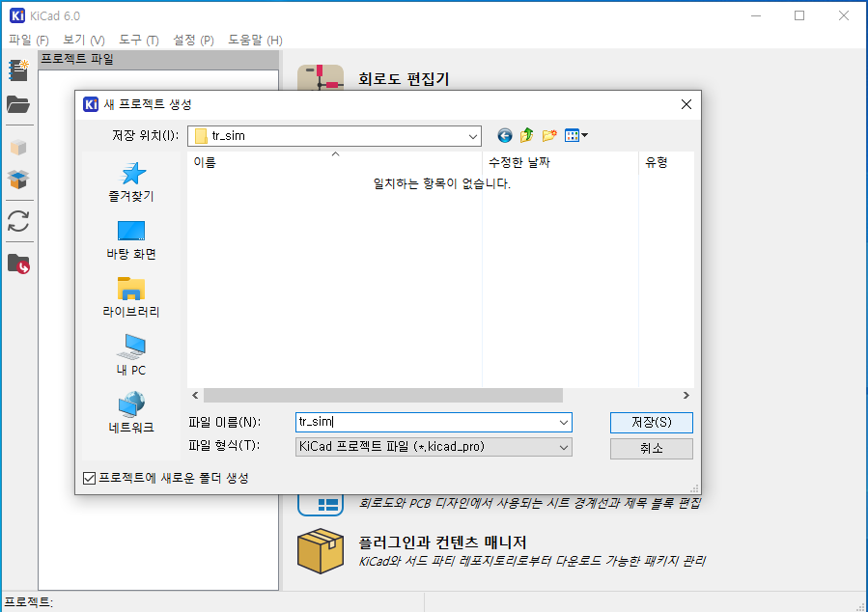The width and height of the screenshot is (868, 612).
Task: Select 네트워크 in places bar
Action: [131, 413]
